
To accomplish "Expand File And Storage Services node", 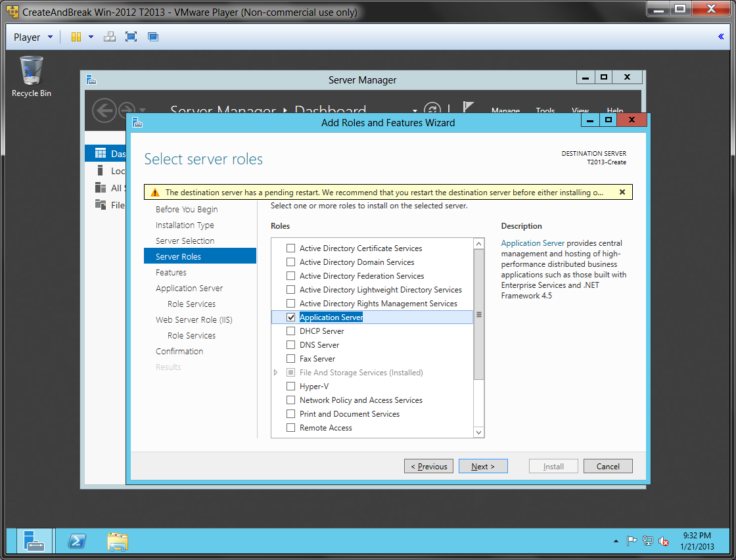I will pos(276,373).
